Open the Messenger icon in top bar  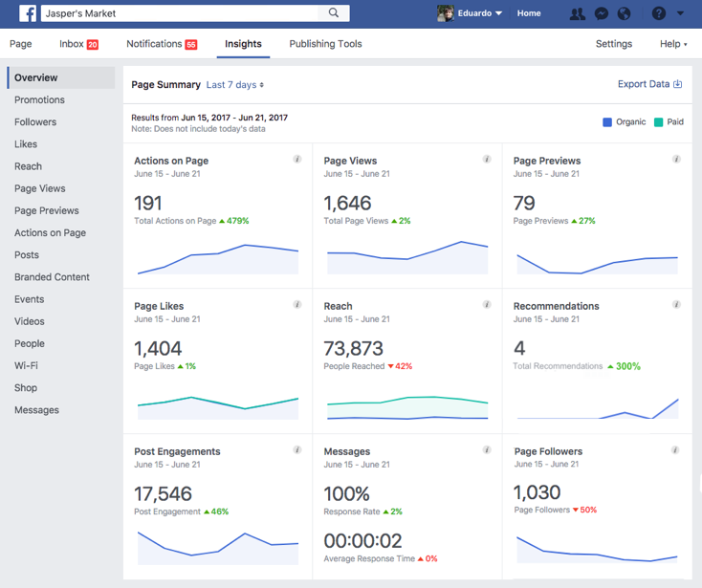(602, 13)
